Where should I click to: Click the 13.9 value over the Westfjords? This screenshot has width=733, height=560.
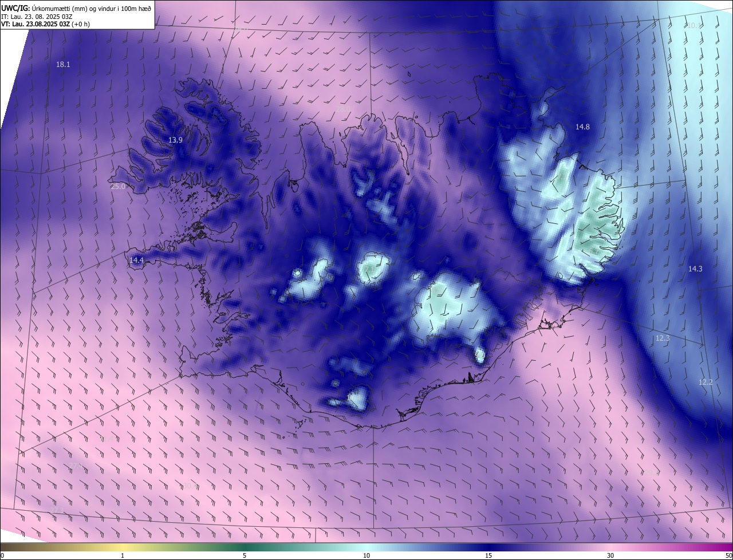click(175, 140)
